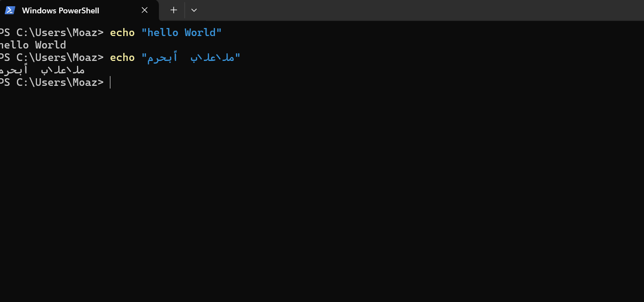Image resolution: width=644 pixels, height=302 pixels.
Task: Click the PowerShell icon in the tab
Action: [x=10, y=10]
